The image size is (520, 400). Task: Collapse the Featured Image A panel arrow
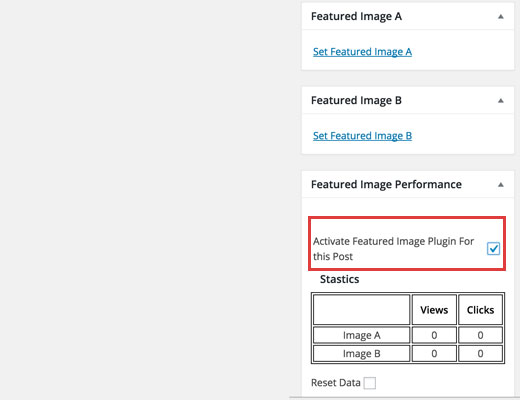pyautogui.click(x=500, y=17)
